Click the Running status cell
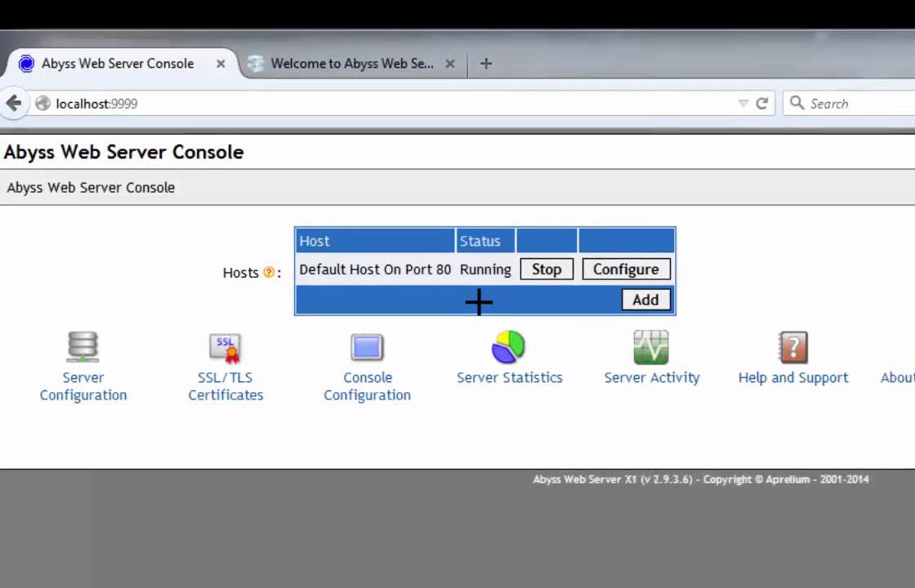This screenshot has height=588, width=915. [x=485, y=269]
